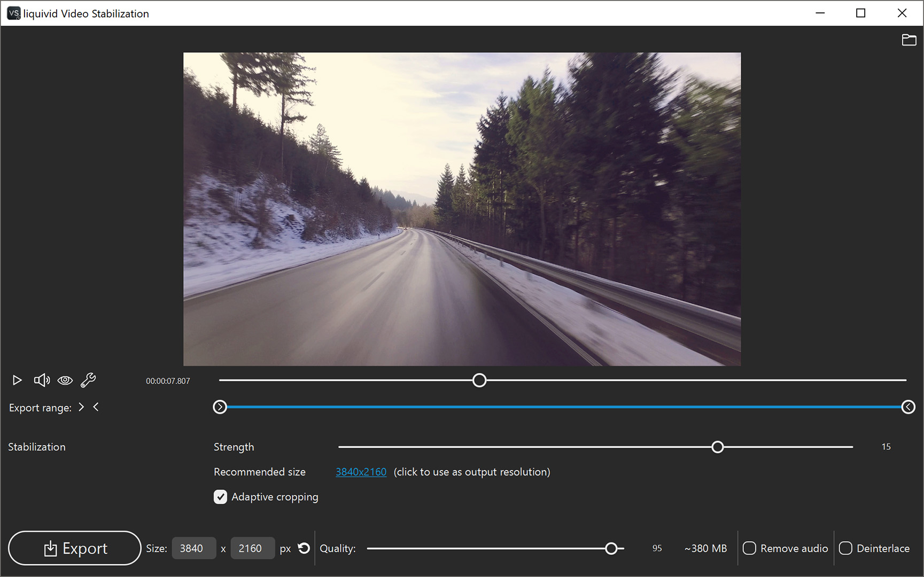
Task: Click the 3840x2160 resolution link
Action: [x=361, y=472]
